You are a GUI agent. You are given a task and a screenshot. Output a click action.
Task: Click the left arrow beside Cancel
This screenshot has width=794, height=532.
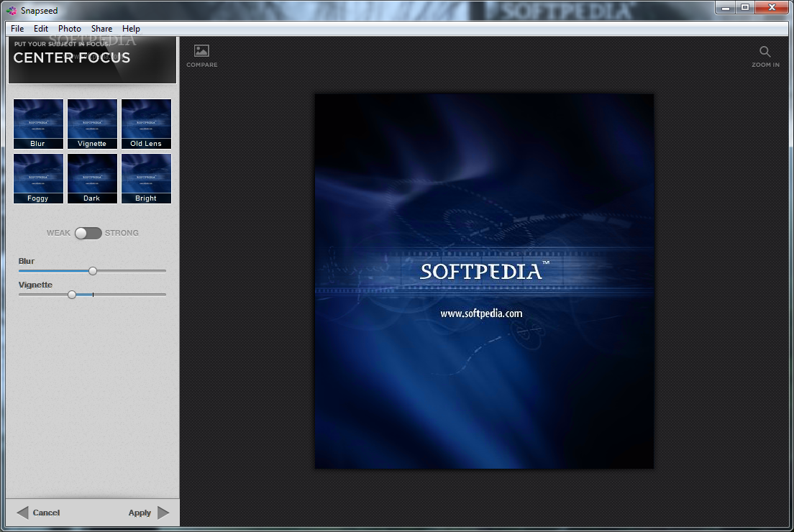pyautogui.click(x=22, y=513)
